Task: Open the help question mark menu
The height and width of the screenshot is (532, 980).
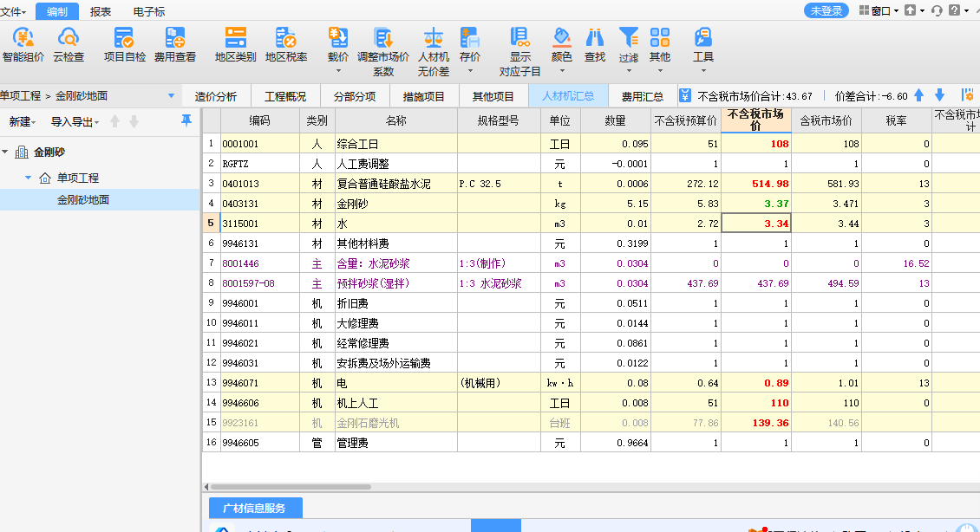Action: pyautogui.click(x=957, y=10)
